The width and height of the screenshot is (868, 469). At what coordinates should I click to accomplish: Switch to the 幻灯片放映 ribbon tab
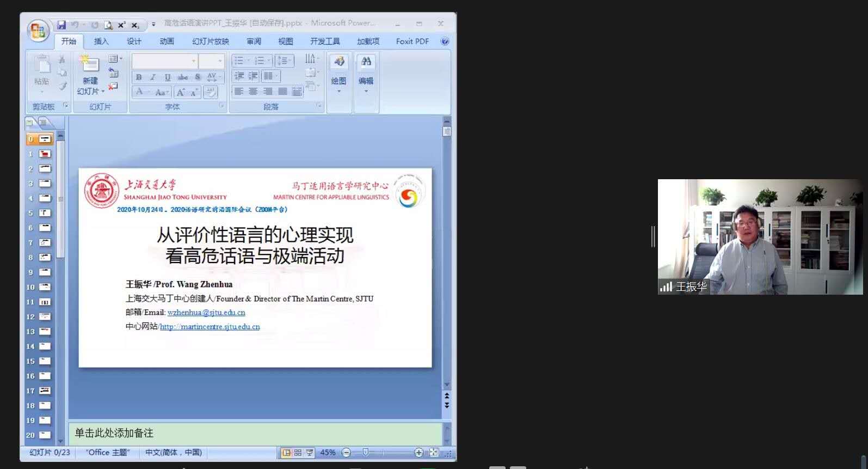[x=210, y=41]
